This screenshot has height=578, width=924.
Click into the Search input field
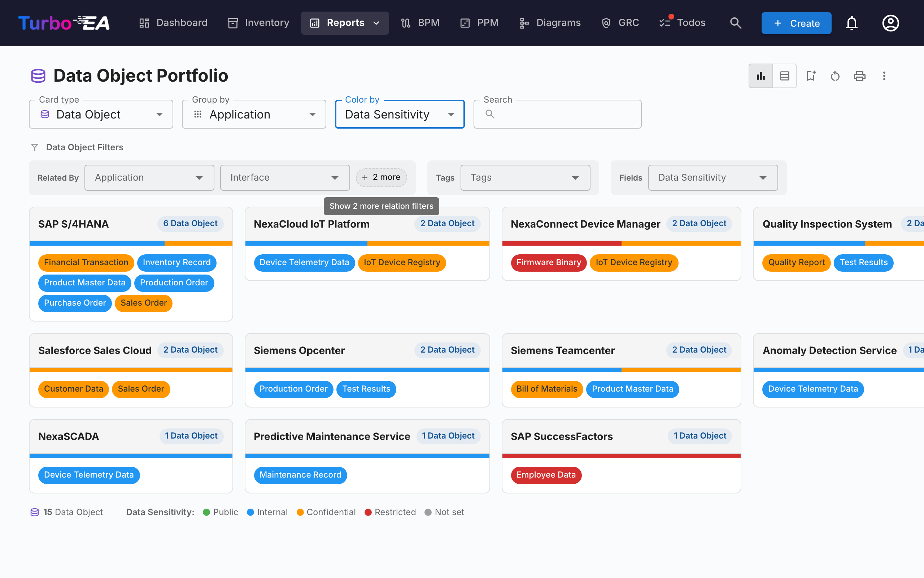click(557, 114)
